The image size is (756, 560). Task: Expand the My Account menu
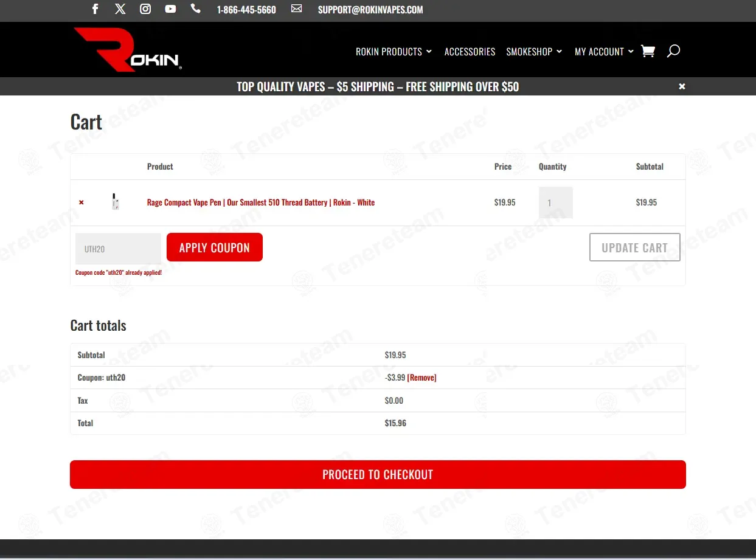(x=604, y=52)
